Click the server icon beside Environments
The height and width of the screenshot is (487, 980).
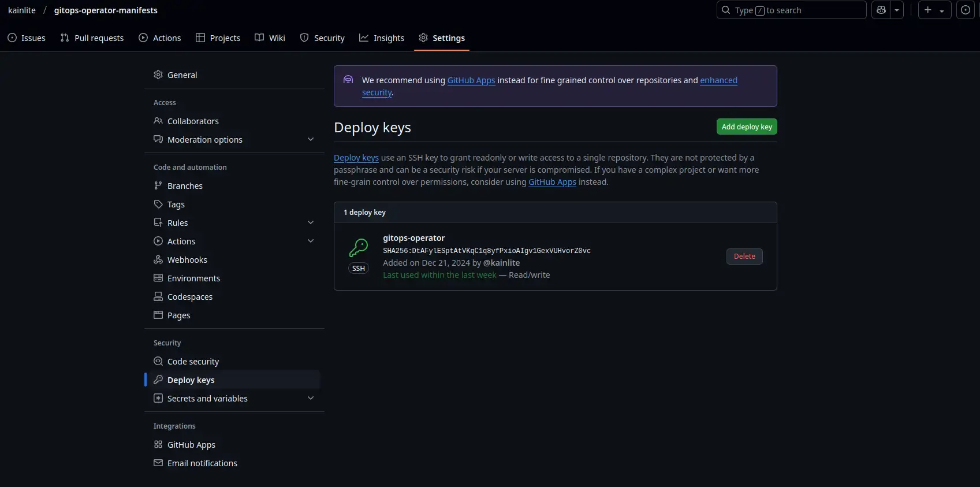click(158, 278)
